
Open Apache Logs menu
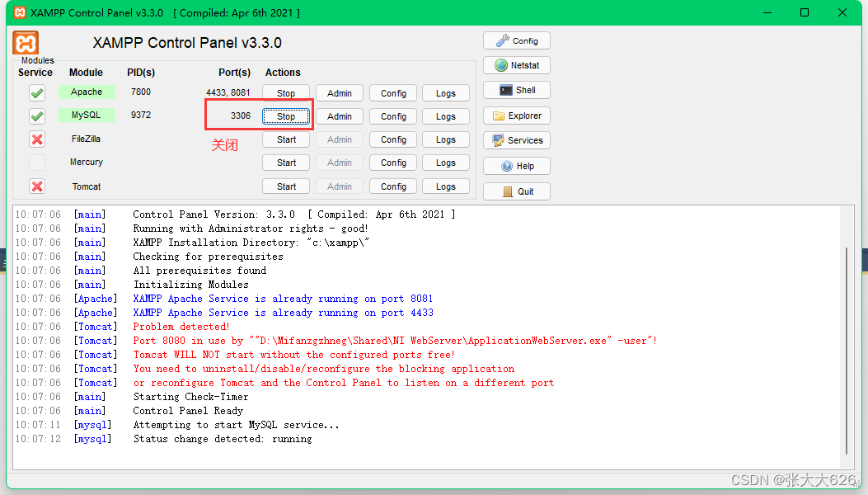tap(446, 93)
